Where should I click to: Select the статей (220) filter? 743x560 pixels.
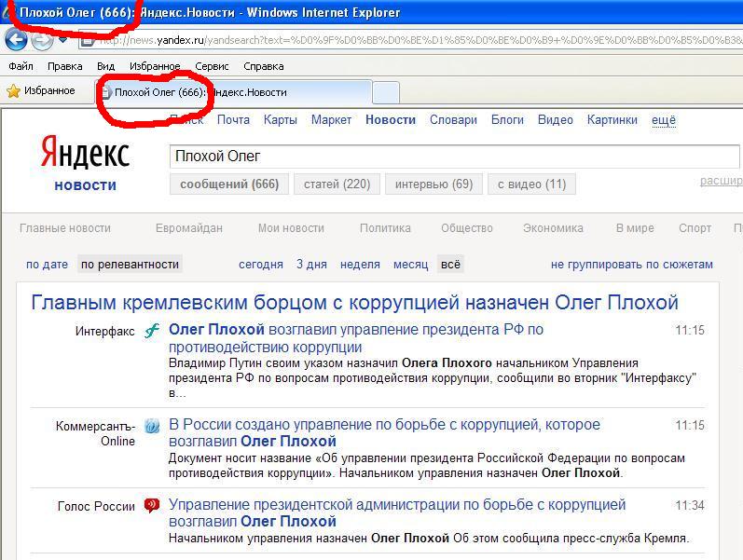337,184
